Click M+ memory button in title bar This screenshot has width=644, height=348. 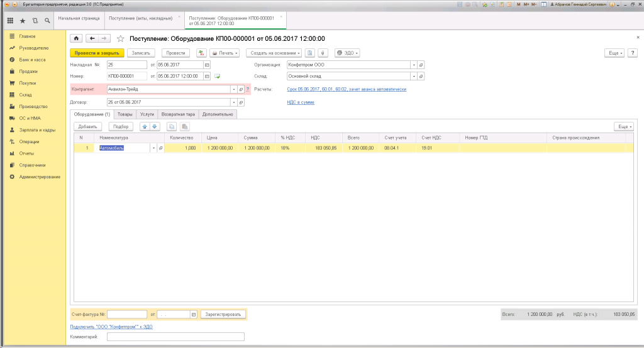point(526,4)
